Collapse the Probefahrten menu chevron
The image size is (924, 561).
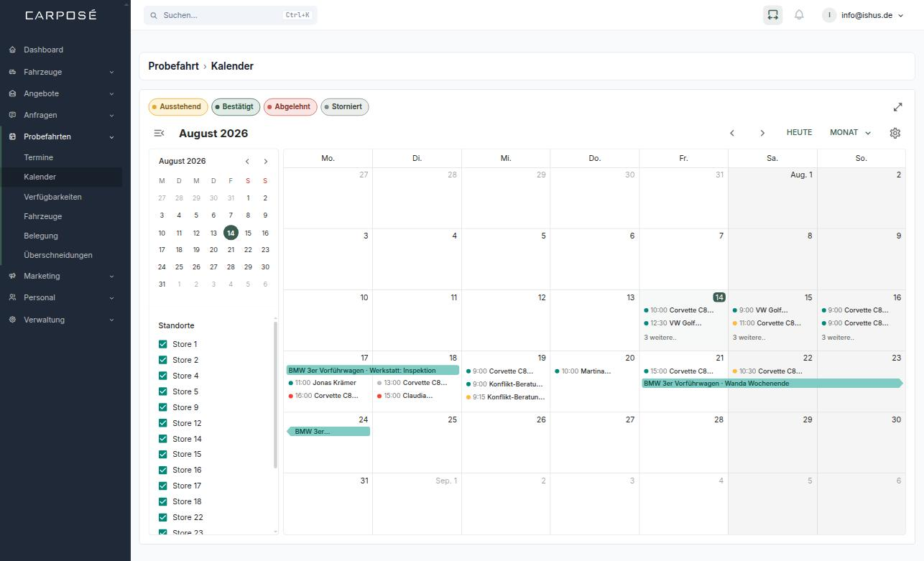pyautogui.click(x=111, y=136)
